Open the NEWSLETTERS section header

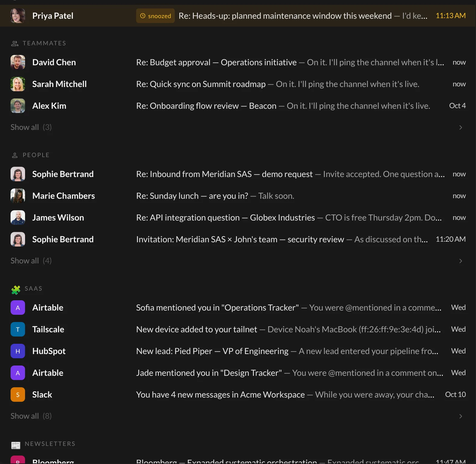[50, 444]
